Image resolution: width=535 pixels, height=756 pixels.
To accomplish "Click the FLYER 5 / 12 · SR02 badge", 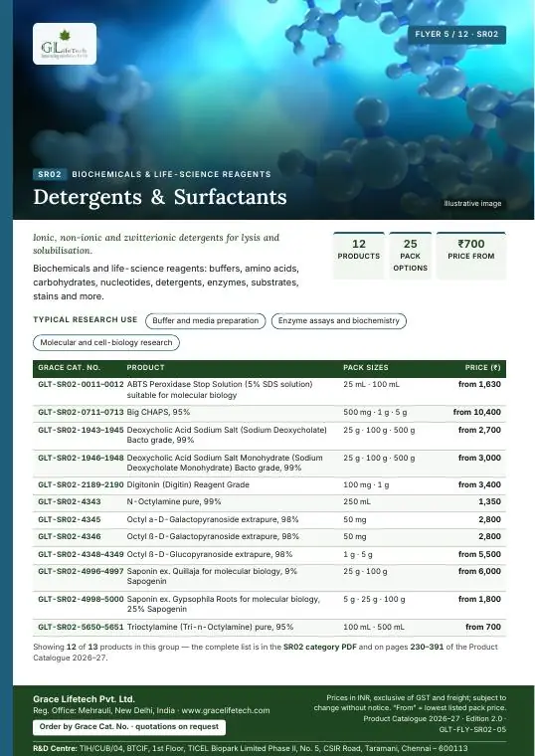I will tap(456, 34).
